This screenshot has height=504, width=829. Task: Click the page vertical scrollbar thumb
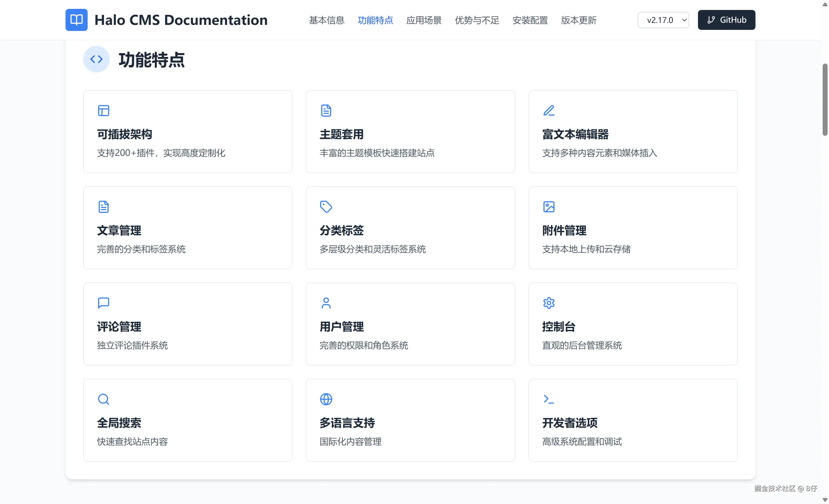click(x=824, y=99)
